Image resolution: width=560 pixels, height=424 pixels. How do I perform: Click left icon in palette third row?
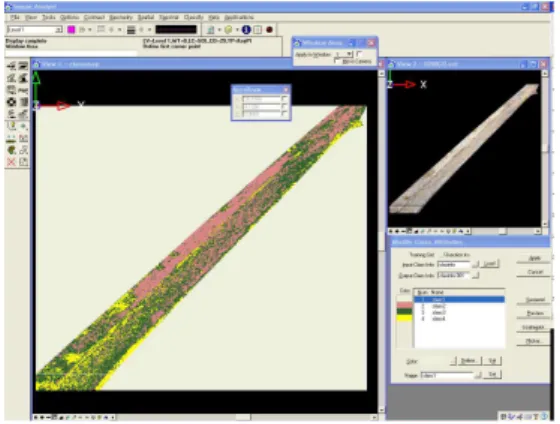[11, 90]
